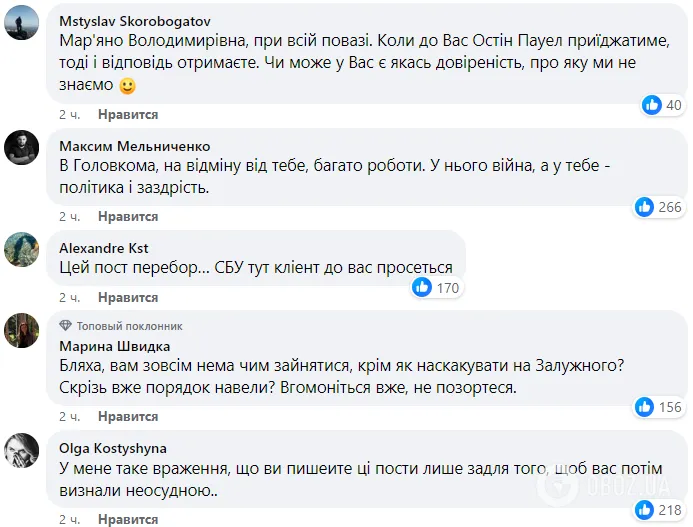Viewport: 693px width, 527px height.
Task: Open Максим Мельниченко's profile avatar
Action: point(23,147)
